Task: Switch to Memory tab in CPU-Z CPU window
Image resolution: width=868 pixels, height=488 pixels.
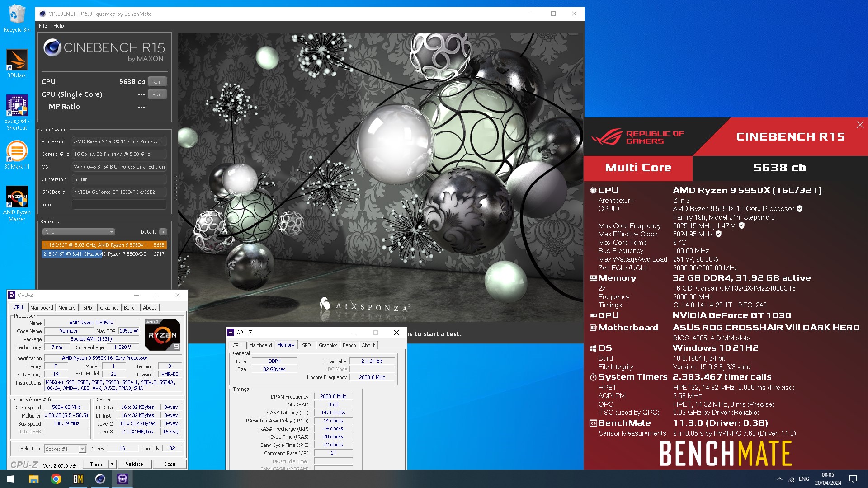Action: pos(67,308)
